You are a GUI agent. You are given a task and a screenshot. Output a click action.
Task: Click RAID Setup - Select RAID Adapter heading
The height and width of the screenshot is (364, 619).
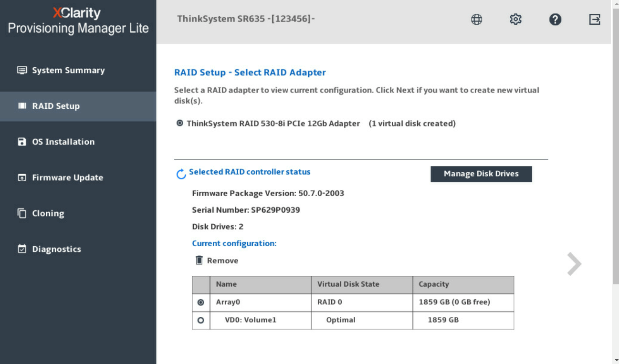(x=250, y=73)
